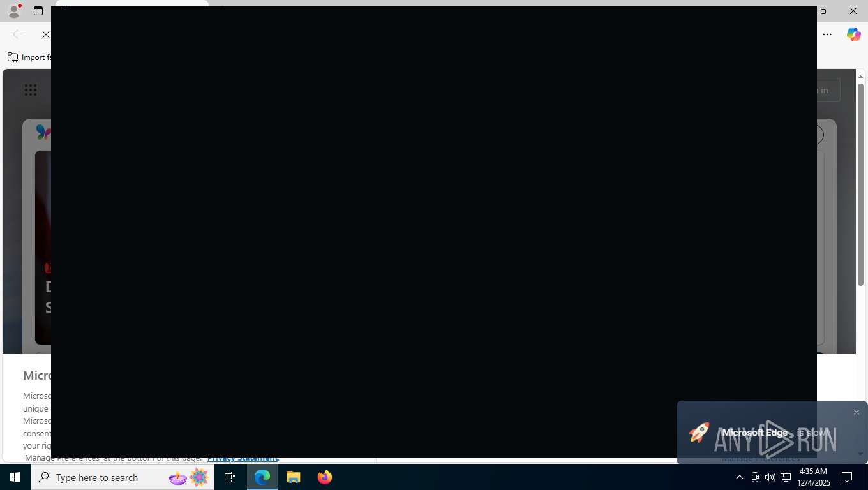The image size is (868, 490).
Task: Open the Edge profile avatar menu
Action: 14,11
